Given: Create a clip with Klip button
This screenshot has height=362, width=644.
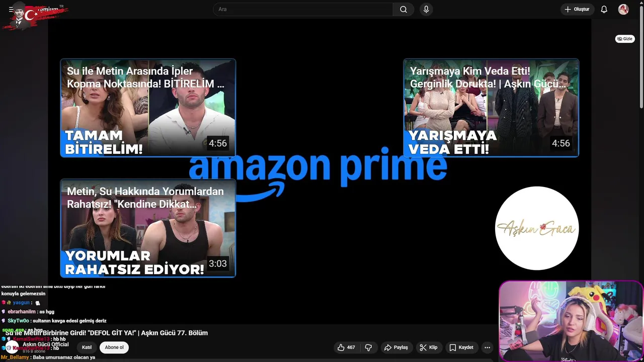Looking at the screenshot, I should point(429,347).
